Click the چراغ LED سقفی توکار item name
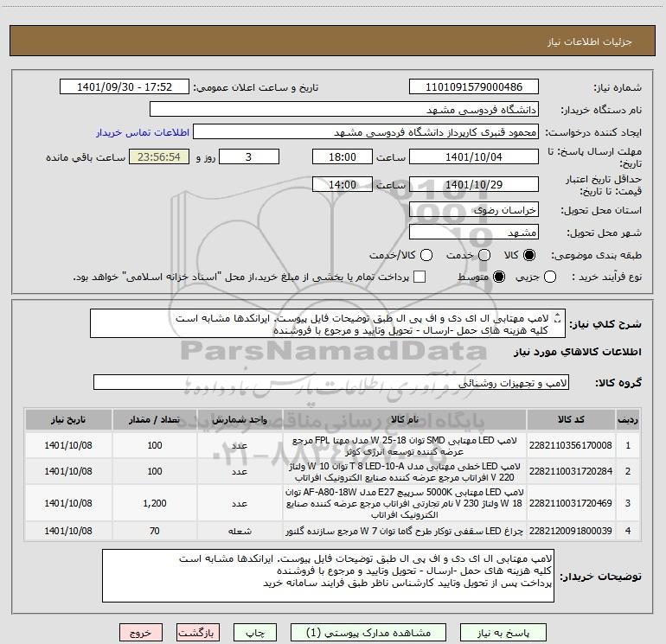 pyautogui.click(x=405, y=531)
